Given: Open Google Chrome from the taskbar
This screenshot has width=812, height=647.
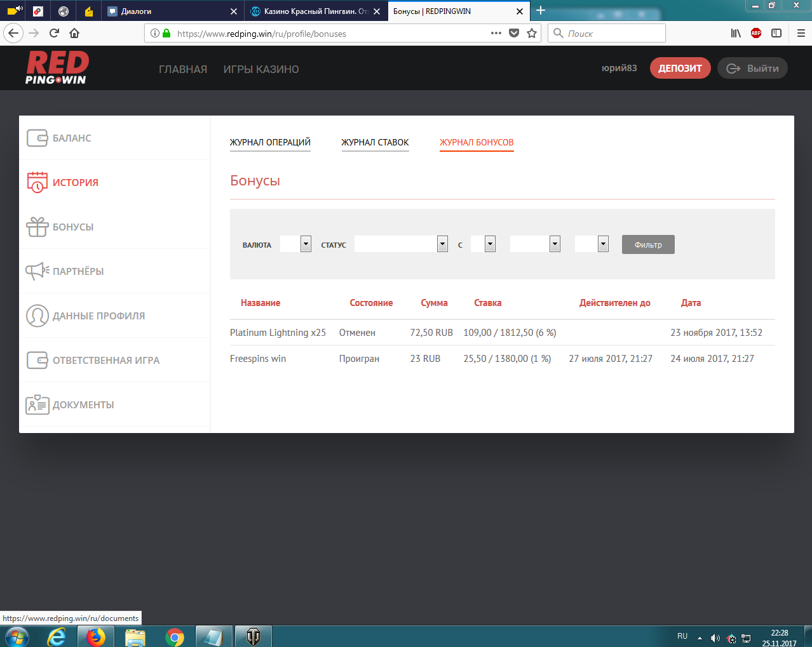Looking at the screenshot, I should coord(175,637).
